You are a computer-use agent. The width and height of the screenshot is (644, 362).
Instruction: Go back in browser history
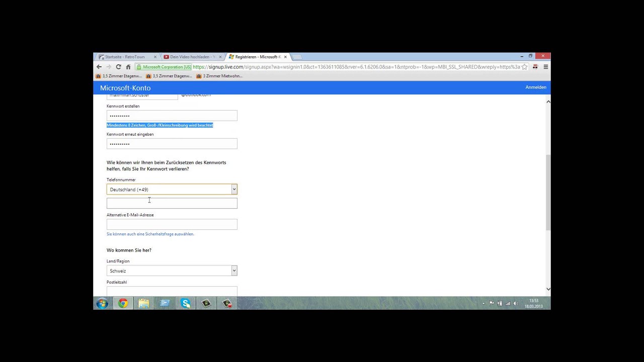tap(99, 67)
